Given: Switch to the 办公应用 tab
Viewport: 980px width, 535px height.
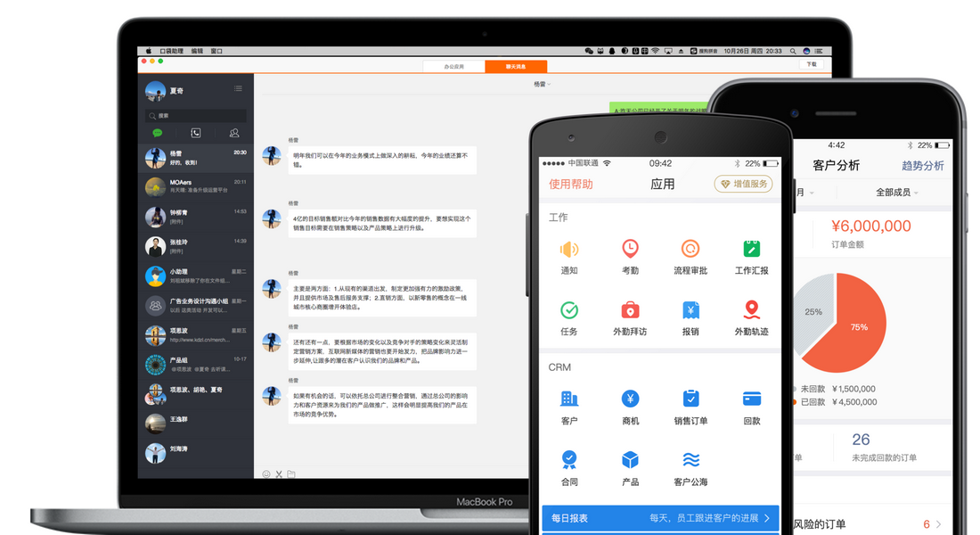Looking at the screenshot, I should coord(454,66).
